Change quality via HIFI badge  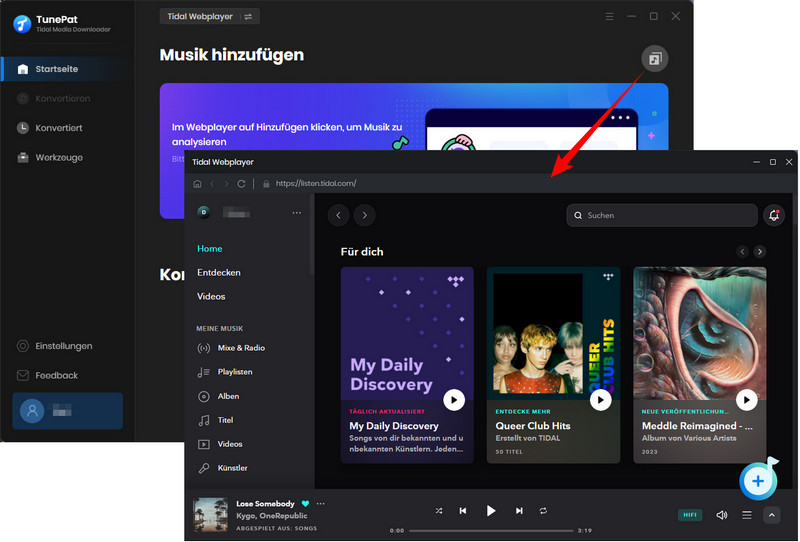[x=689, y=515]
